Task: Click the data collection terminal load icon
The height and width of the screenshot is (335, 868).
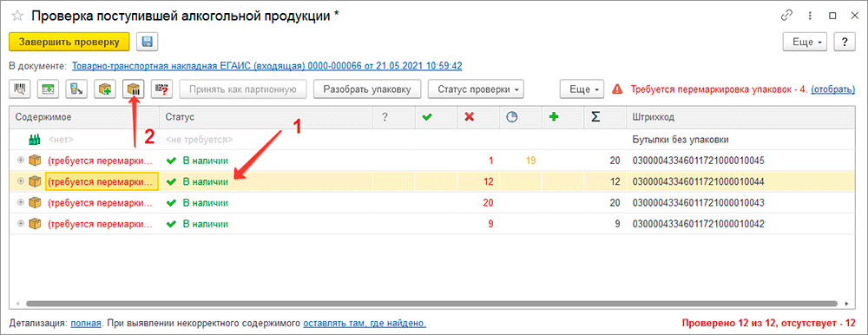Action: 76,89
